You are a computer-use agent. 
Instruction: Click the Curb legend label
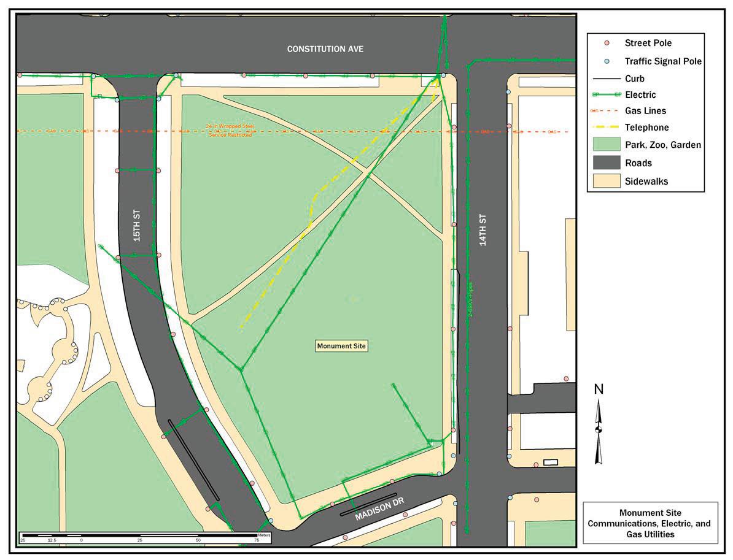click(x=634, y=79)
